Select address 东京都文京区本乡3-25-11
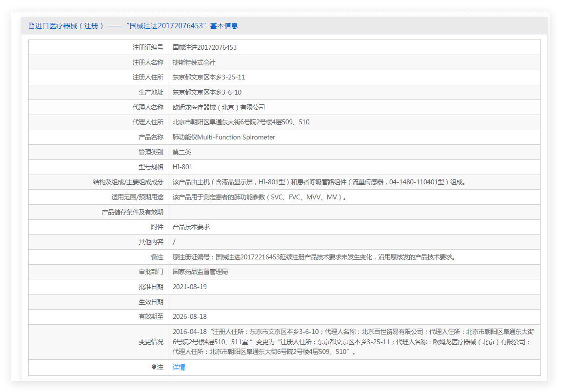The height and width of the screenshot is (392, 561). click(209, 77)
